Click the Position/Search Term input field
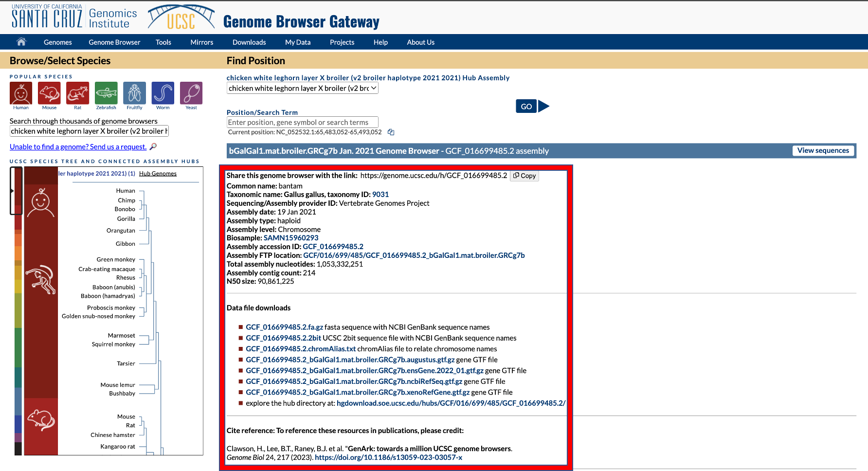Screen dimensions: 868x471 (x=302, y=123)
